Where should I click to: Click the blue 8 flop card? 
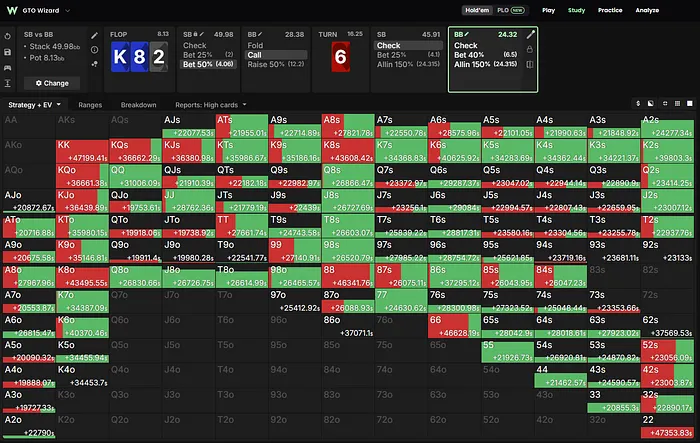tap(139, 57)
